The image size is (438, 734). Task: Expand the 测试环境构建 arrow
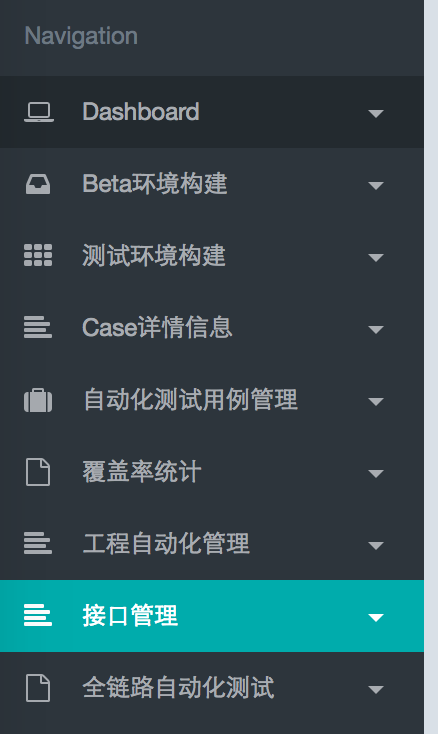tap(376, 257)
